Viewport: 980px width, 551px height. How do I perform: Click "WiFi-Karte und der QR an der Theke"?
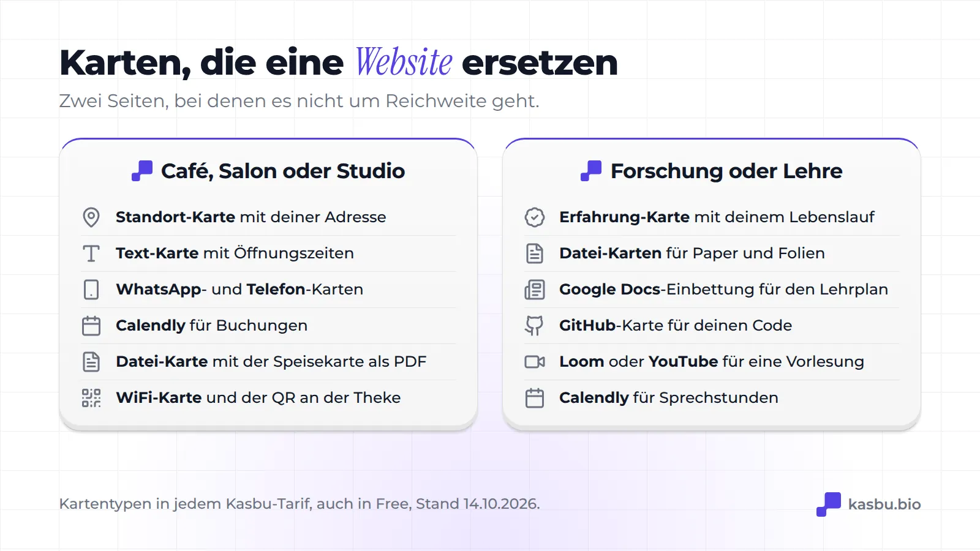[x=258, y=398]
